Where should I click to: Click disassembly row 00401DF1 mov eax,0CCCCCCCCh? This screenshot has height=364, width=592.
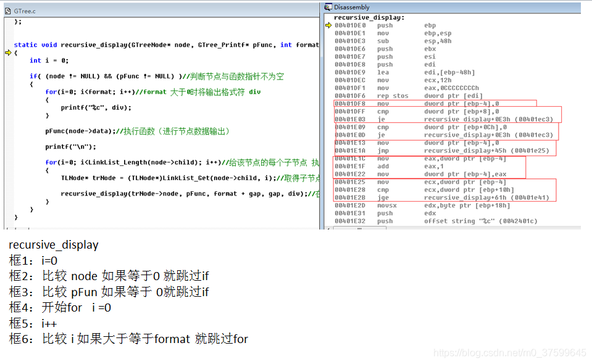coord(407,88)
